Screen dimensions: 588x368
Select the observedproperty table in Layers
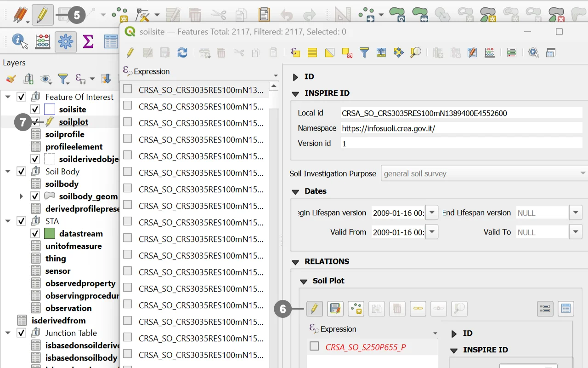point(80,283)
